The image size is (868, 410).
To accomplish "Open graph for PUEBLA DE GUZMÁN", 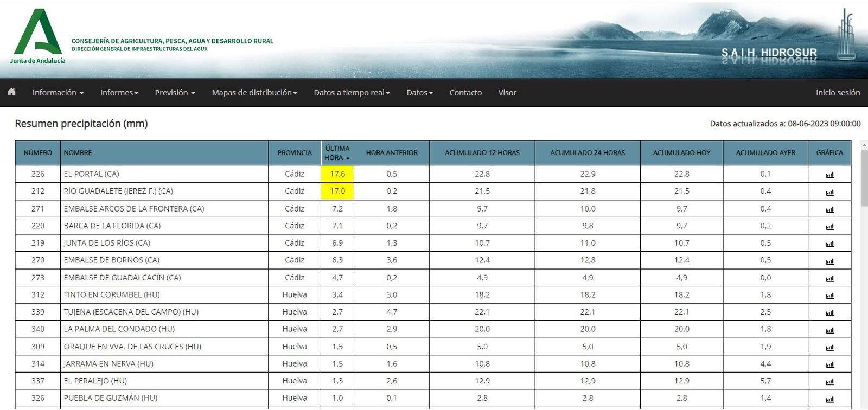I will (x=829, y=399).
